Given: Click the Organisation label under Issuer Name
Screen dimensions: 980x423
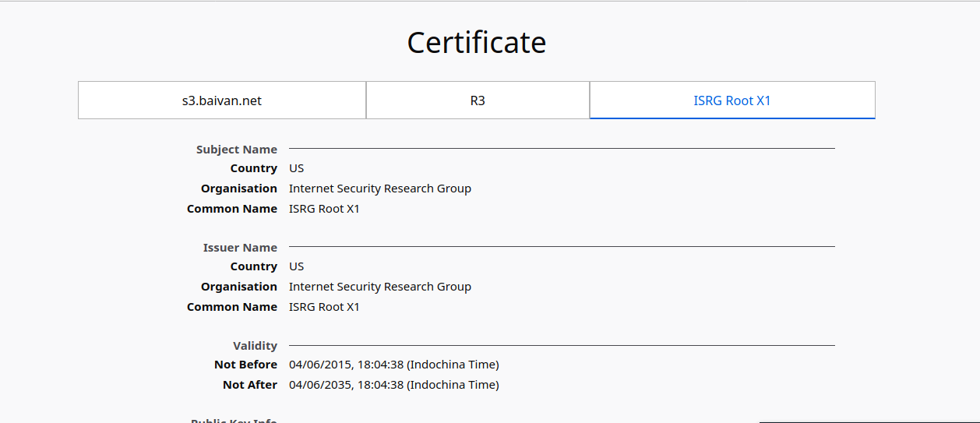Looking at the screenshot, I should click(239, 287).
